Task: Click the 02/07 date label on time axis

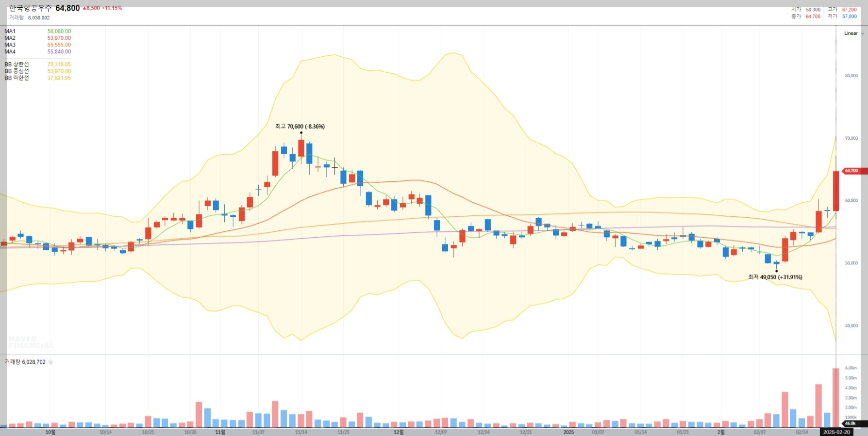Action: 760,432
